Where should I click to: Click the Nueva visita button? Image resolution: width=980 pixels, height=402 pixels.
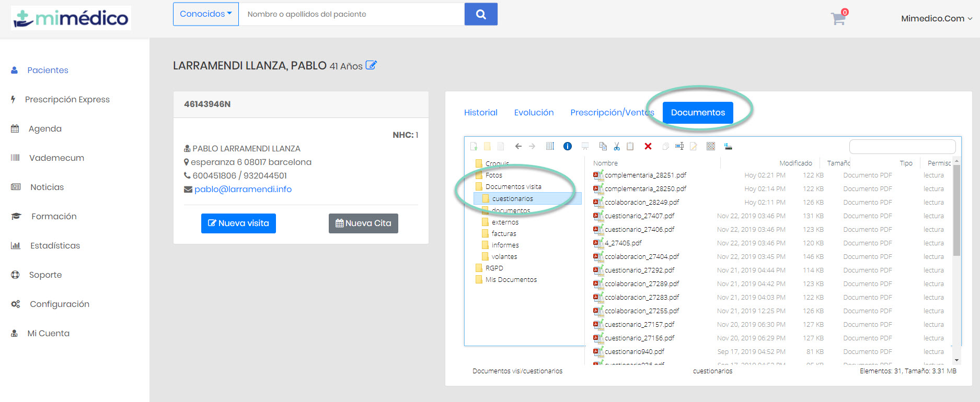tap(238, 223)
